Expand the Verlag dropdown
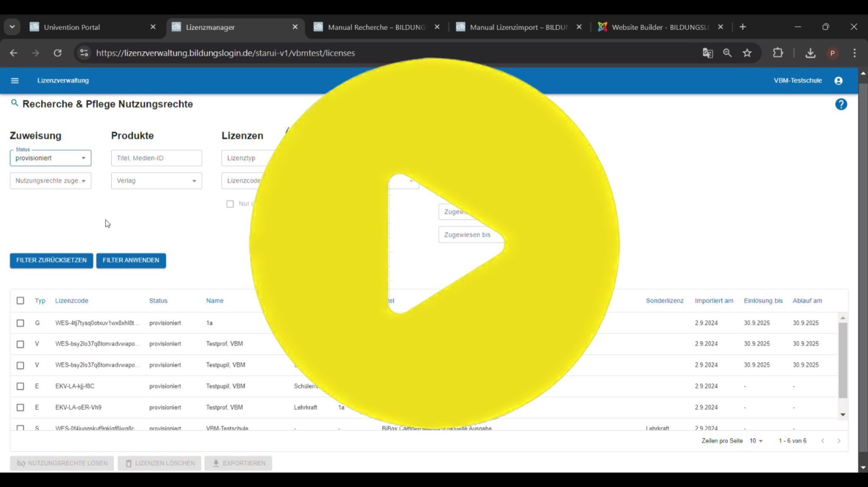Viewport: 868px width, 487px height. click(156, 181)
